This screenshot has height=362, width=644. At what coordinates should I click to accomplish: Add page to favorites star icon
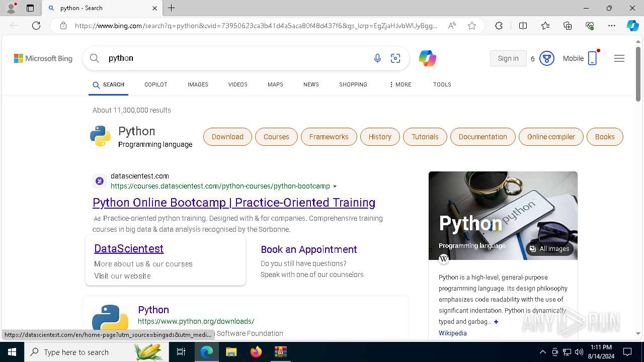472,26
